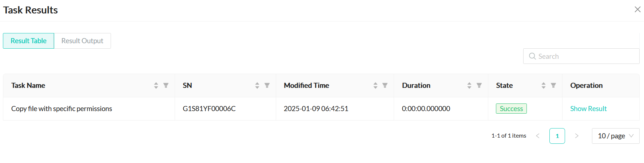
Task: Focus the Search input field
Action: tap(586, 56)
